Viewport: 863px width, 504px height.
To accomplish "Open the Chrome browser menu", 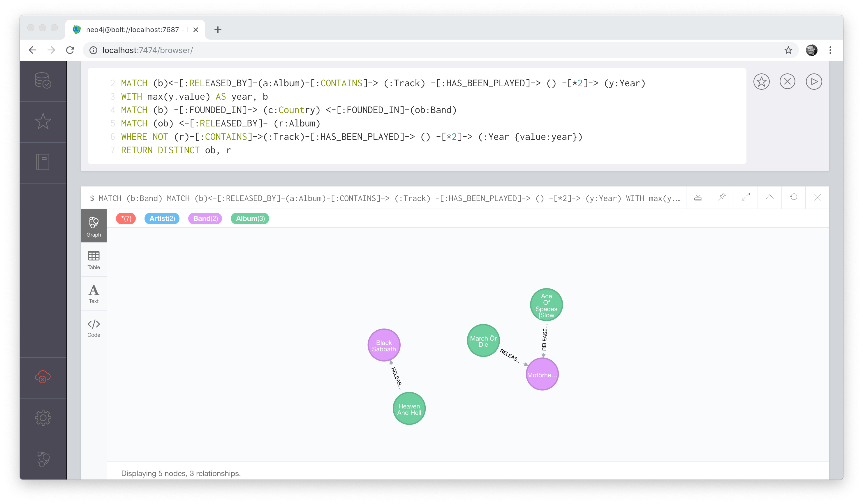I will pyautogui.click(x=830, y=50).
